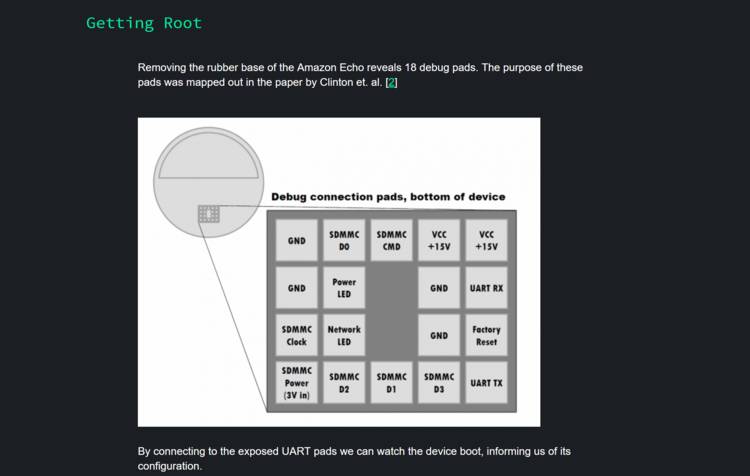Viewport: 750px width, 476px height.
Task: Click the top-left GND pad
Action: 297,241
